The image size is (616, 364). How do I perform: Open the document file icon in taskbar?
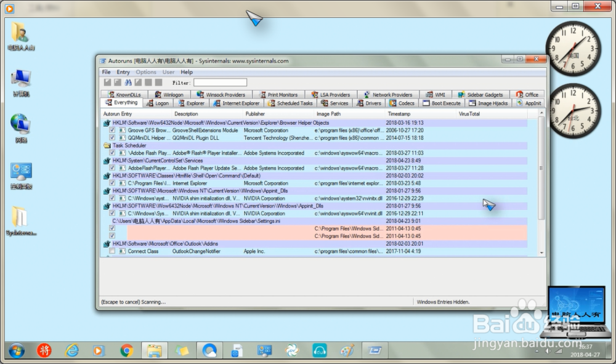point(237,350)
